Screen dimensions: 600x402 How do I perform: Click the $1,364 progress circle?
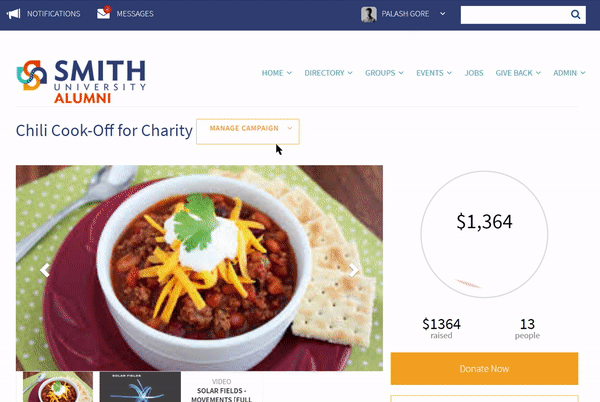[484, 234]
